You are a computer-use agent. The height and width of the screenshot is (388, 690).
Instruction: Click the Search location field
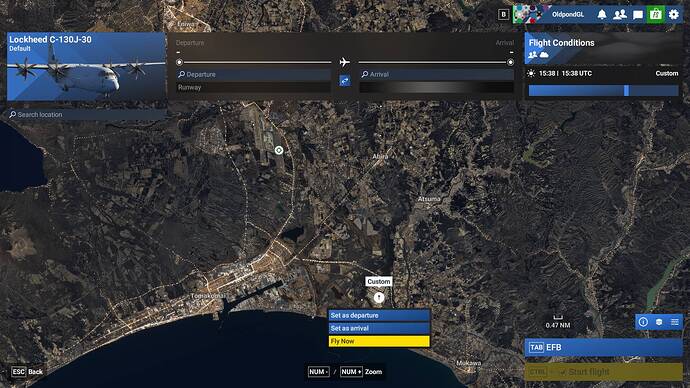pos(87,114)
